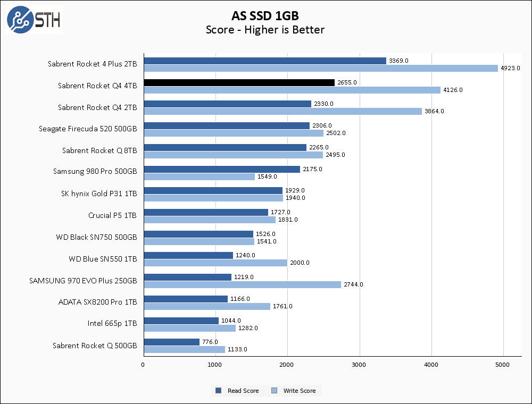The image size is (532, 404).
Task: Click the 1541.0 write score value
Action: 267,242
